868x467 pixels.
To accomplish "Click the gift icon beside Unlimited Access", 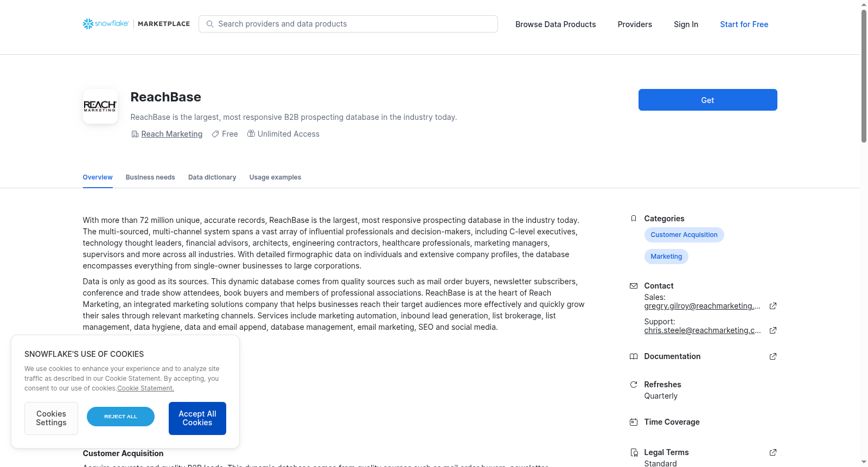I will pyautogui.click(x=251, y=133).
